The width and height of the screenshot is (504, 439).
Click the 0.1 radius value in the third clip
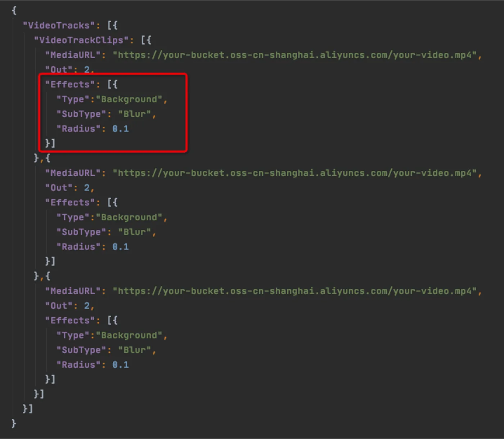(x=121, y=365)
